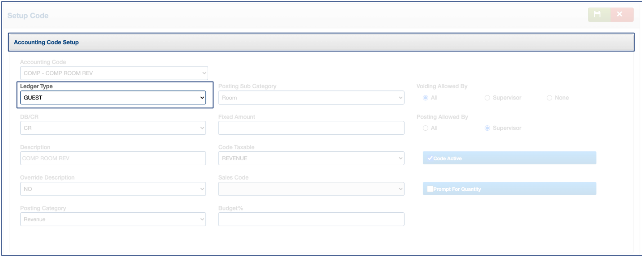Click the Description text field
Screen dimensions: 644x257
(x=113, y=158)
